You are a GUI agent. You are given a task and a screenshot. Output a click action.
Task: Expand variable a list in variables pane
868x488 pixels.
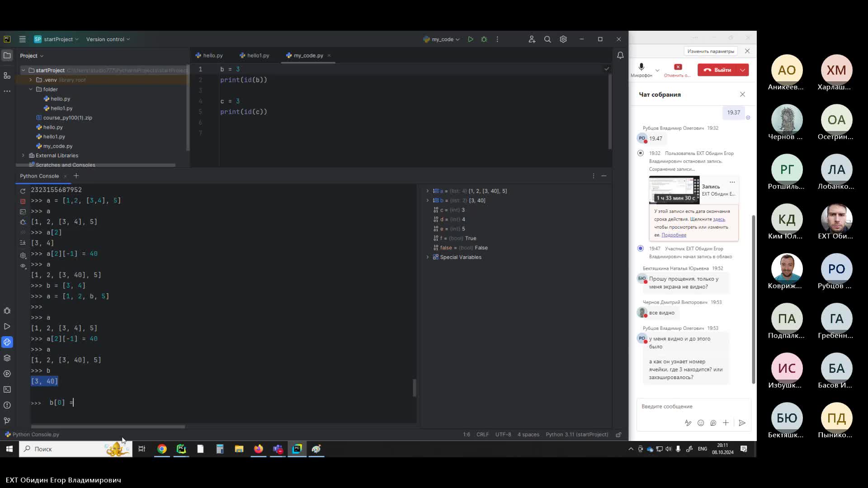point(428,191)
